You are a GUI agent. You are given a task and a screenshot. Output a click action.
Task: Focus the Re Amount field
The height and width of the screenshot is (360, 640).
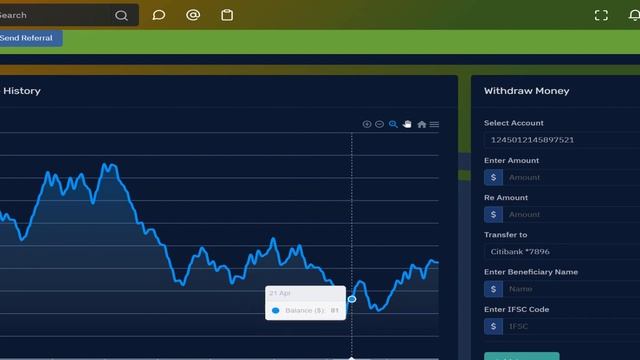pos(571,215)
